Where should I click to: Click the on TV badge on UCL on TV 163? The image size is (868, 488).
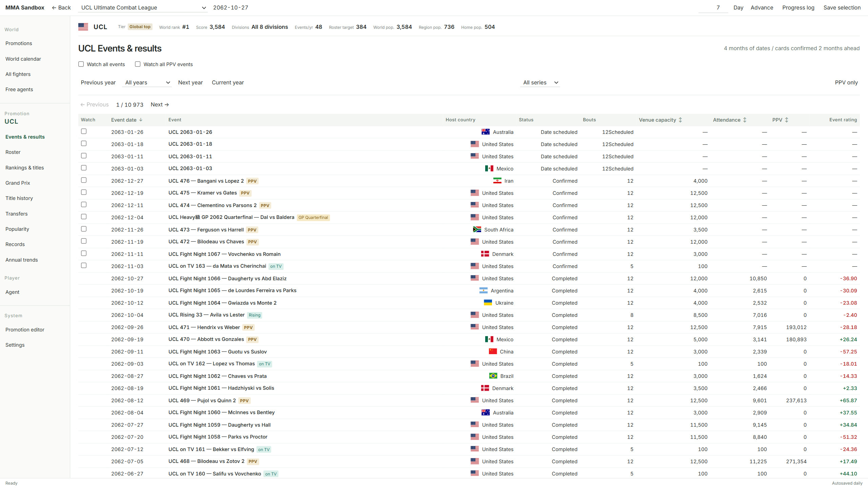pos(276,266)
